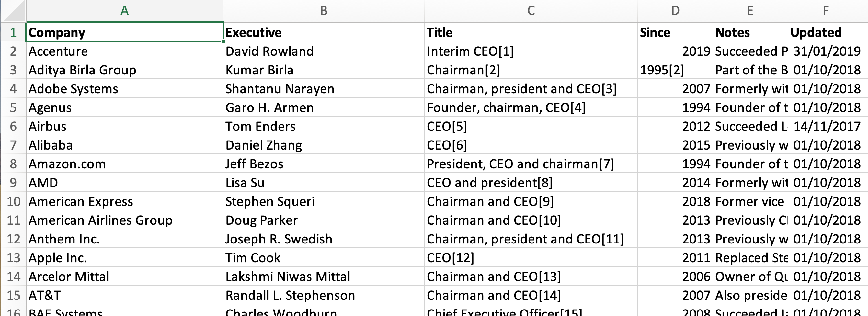Click the 1995[2] cell in Since column

pos(675,70)
